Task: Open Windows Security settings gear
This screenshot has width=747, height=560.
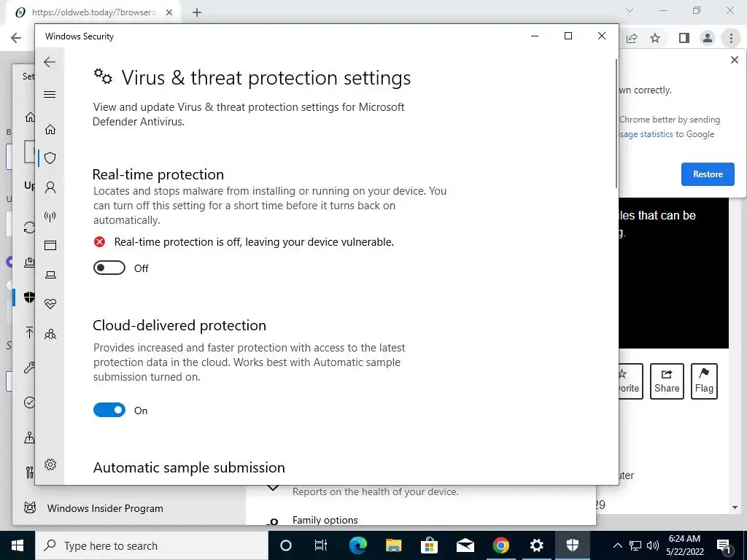Action: click(50, 464)
